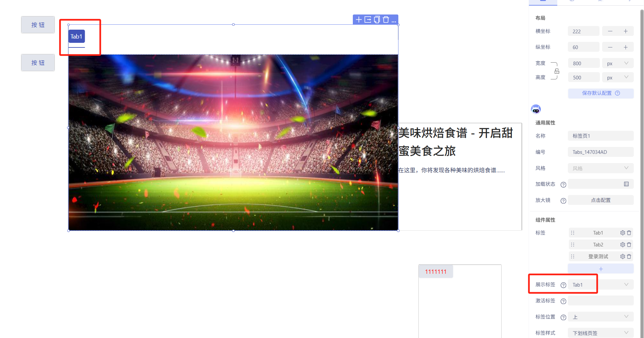The height and width of the screenshot is (338, 644).
Task: Select the Tab1 label text in the label list
Action: click(x=598, y=233)
